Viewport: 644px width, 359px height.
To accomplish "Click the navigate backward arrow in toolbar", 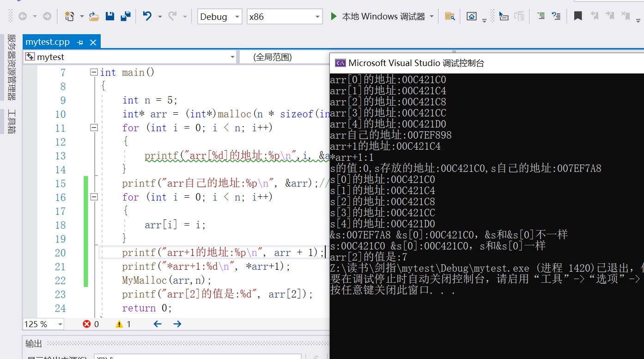I will click(22, 17).
